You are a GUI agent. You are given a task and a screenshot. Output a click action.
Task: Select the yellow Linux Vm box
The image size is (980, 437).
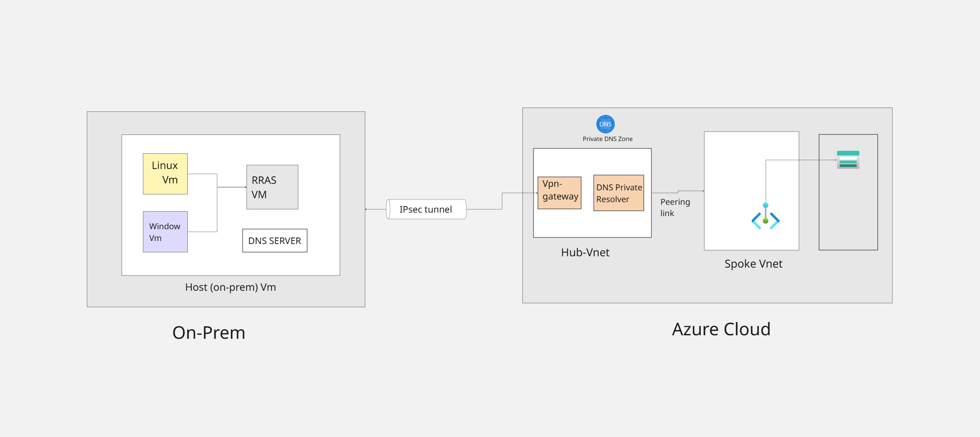[x=165, y=174]
